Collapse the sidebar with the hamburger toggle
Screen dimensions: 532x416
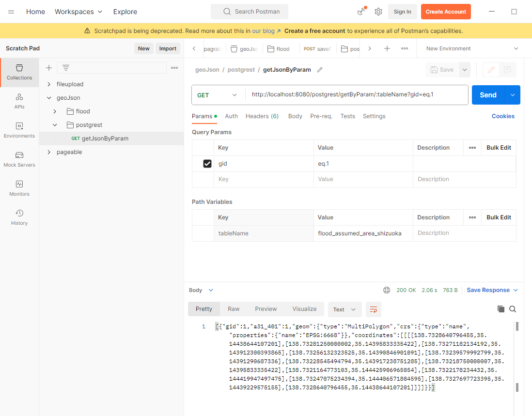(x=11, y=11)
